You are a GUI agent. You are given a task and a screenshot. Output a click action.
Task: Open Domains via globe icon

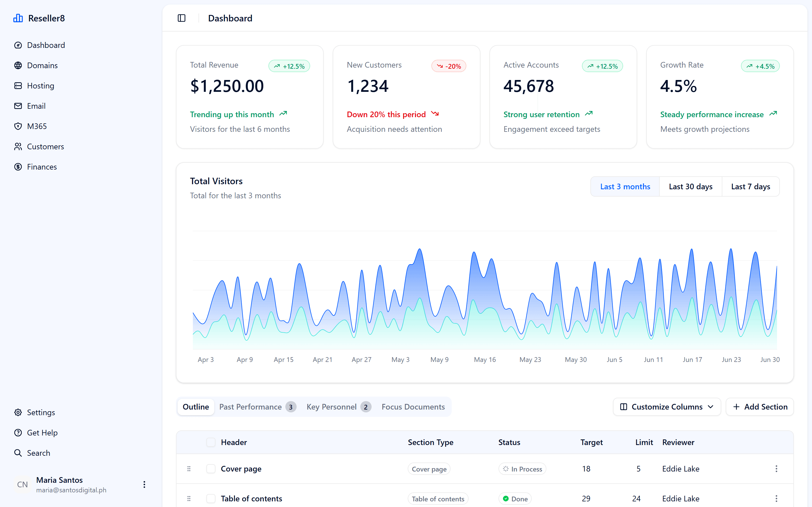(x=18, y=65)
